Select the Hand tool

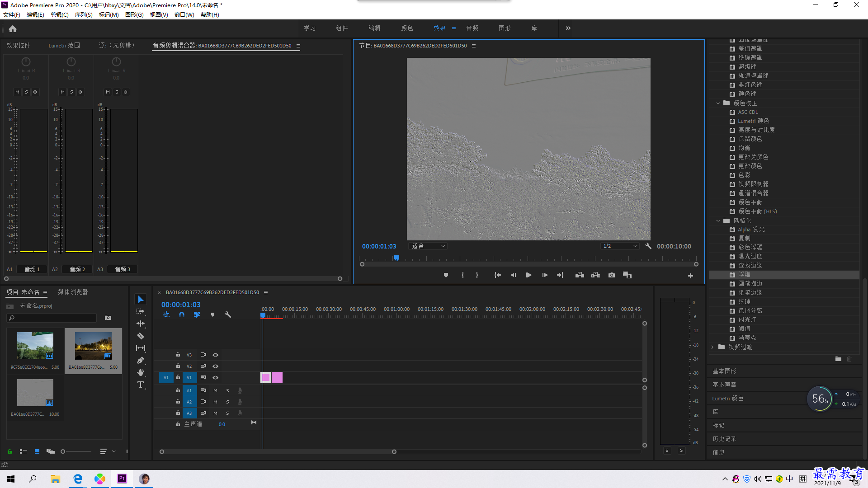[141, 372]
